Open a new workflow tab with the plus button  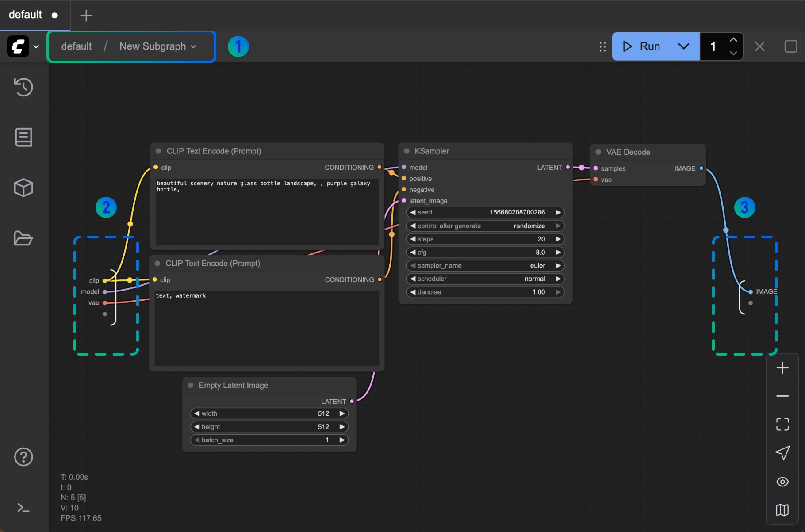coord(86,15)
